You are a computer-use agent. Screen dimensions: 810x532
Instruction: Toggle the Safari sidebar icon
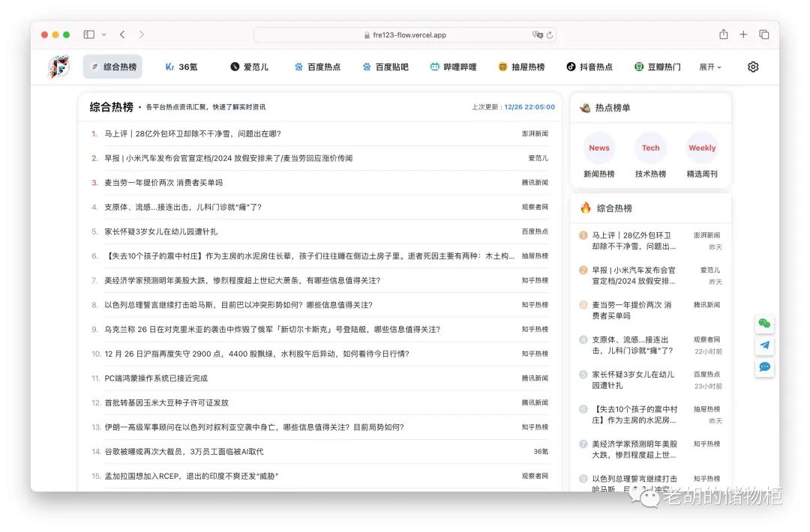pos(88,34)
